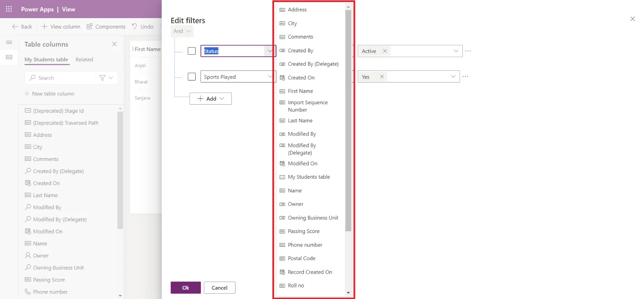Close the Table columns panel
This screenshot has height=299, width=644.
(114, 44)
